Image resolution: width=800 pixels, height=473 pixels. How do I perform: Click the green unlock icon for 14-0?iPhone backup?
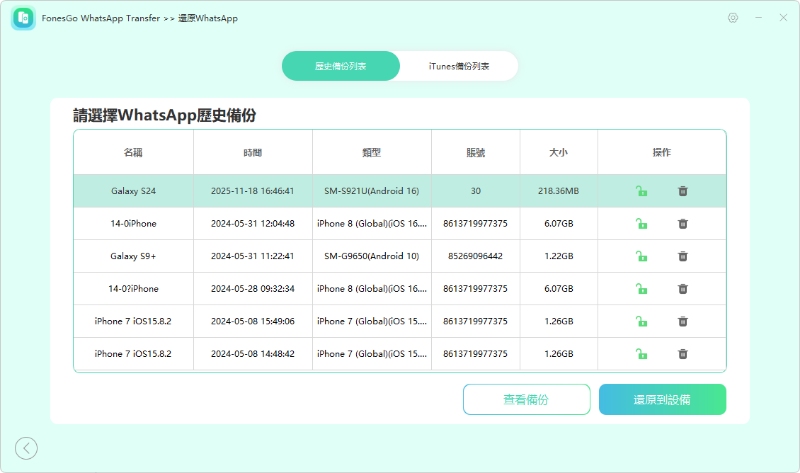pos(641,289)
